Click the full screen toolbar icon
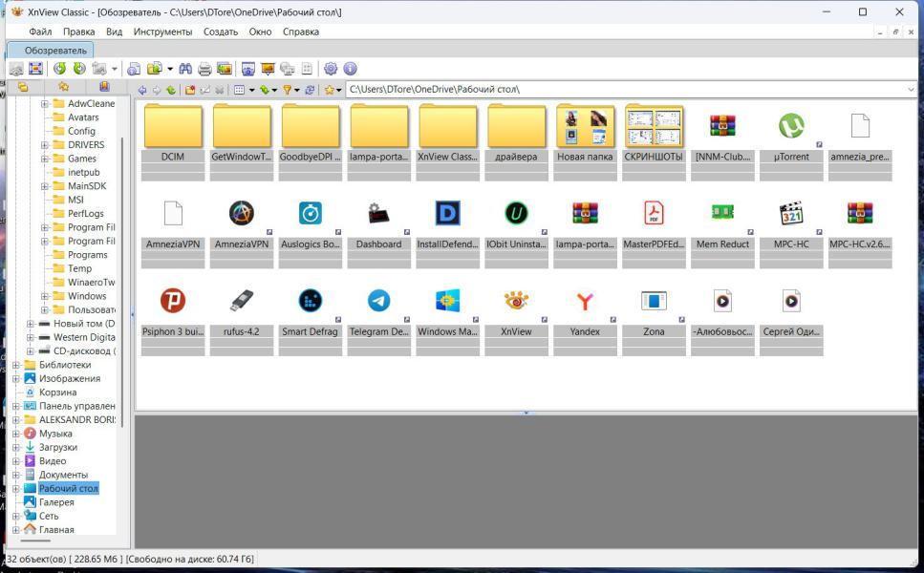Image resolution: width=924 pixels, height=573 pixels. (x=35, y=69)
